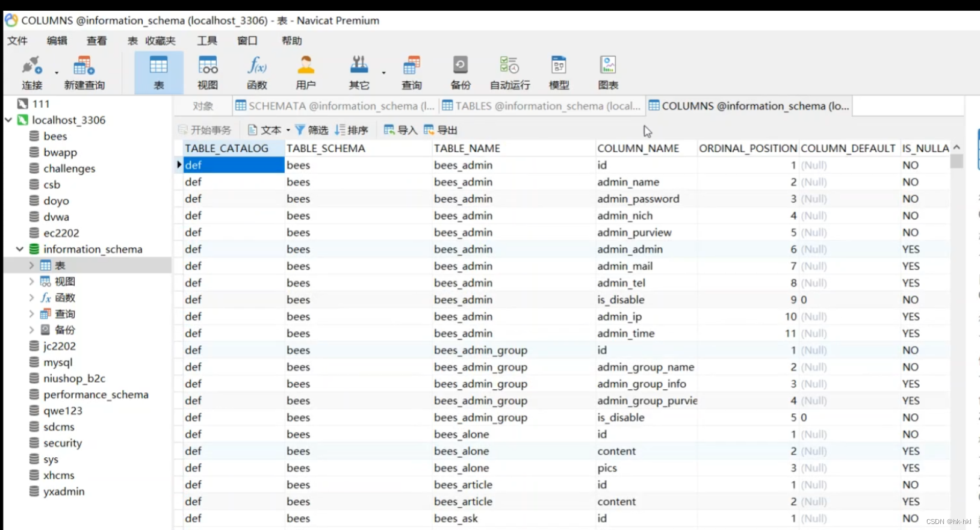The width and height of the screenshot is (980, 530).
Task: Open the dropdown arrow beside Connection icon
Action: [57, 73]
